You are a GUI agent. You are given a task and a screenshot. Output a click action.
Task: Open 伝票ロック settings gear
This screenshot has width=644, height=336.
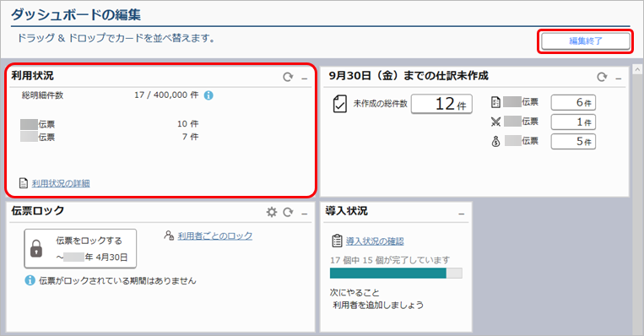click(272, 212)
